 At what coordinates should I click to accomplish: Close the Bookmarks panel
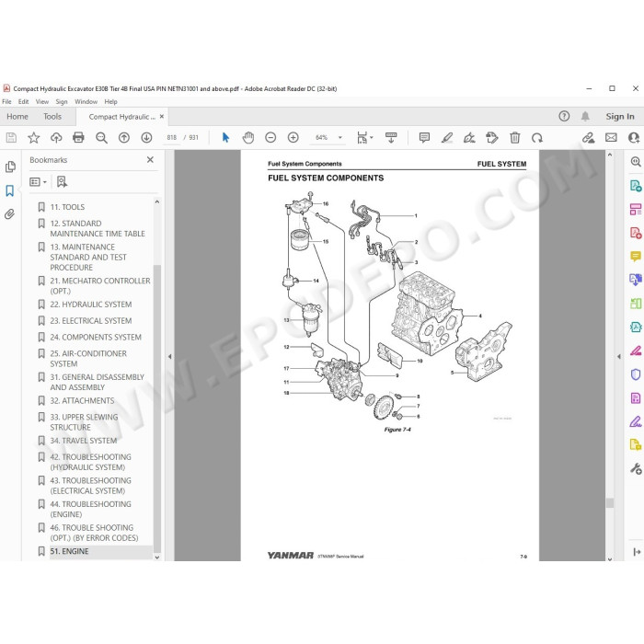point(150,160)
